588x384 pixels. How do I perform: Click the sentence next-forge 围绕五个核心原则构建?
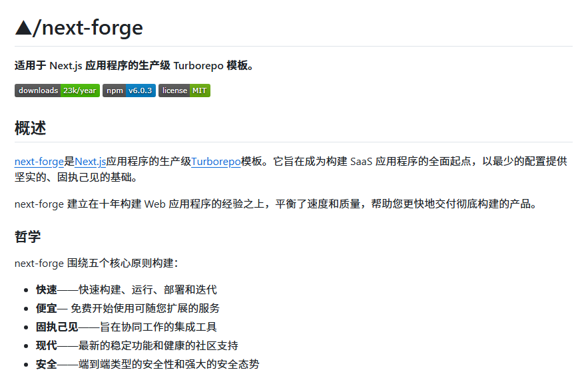tap(97, 264)
